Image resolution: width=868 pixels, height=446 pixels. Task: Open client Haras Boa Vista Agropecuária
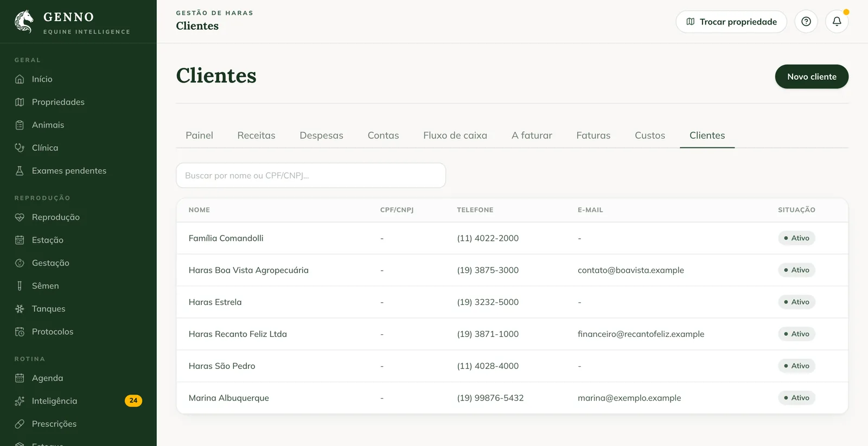pos(248,270)
